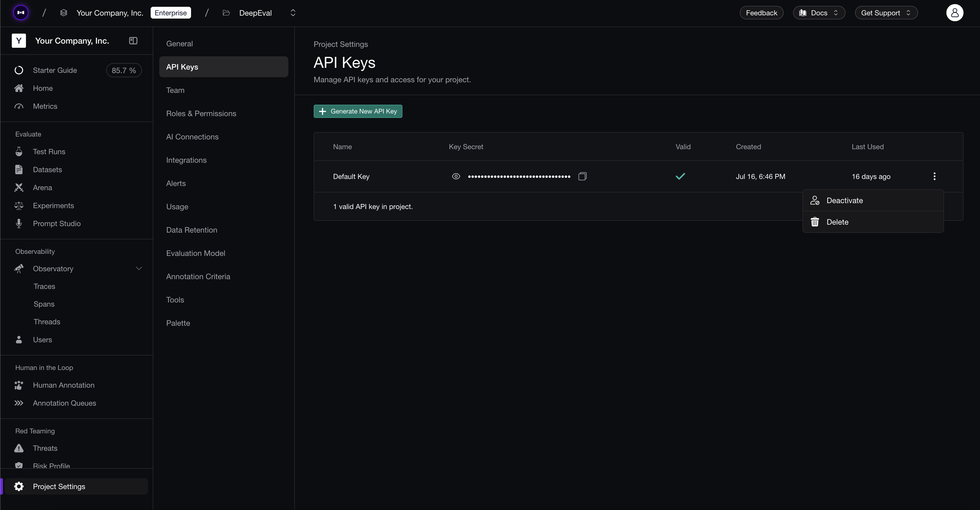This screenshot has width=980, height=510.
Task: Reveal the Default Key secret with the eye icon
Action: point(456,177)
